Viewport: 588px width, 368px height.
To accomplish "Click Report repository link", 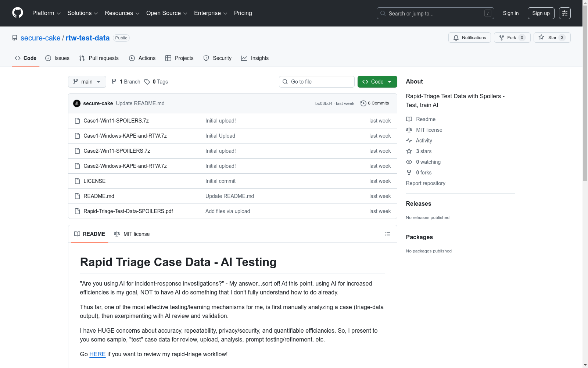I will point(426,183).
